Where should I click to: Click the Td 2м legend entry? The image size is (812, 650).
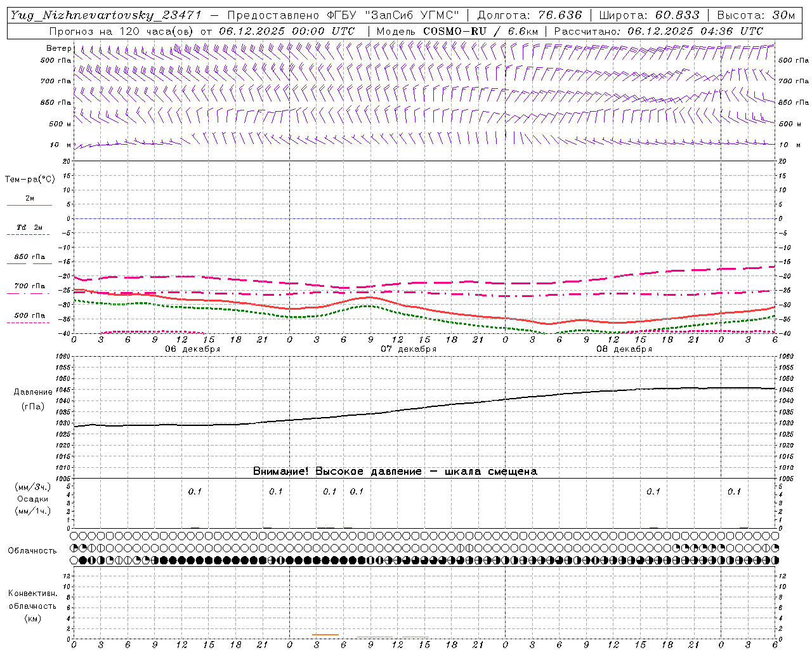tap(30, 227)
